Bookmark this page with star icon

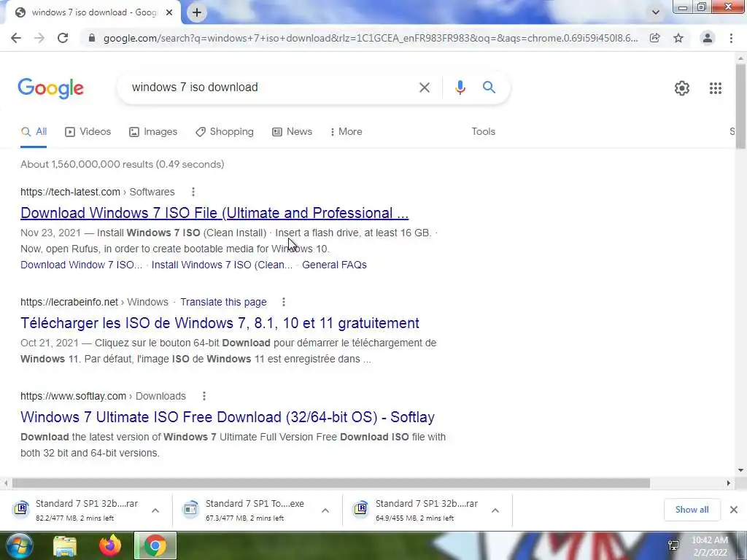(x=678, y=38)
